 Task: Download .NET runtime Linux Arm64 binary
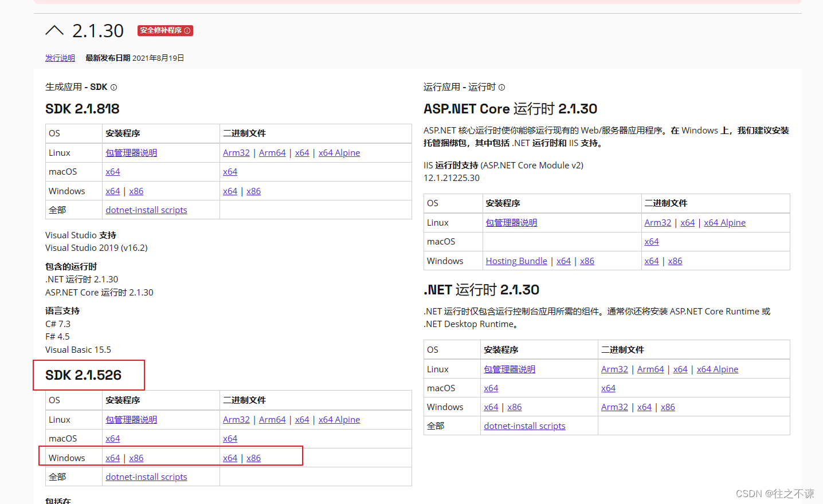(x=650, y=369)
